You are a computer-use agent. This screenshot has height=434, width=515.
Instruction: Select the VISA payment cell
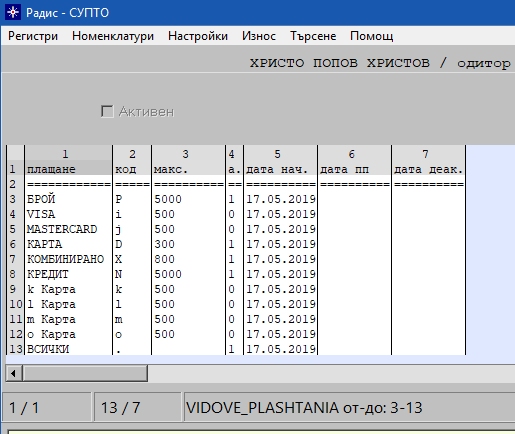[x=68, y=214]
